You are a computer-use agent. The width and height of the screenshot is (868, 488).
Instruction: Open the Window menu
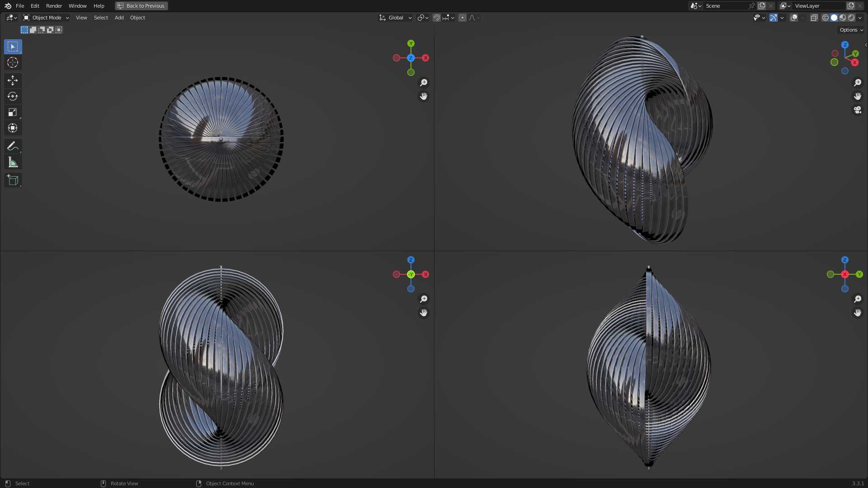tap(77, 6)
